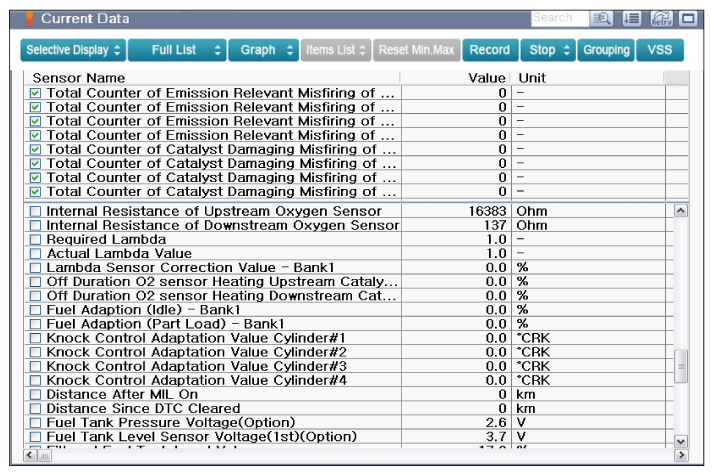Check Internal Resistance of Downstream Oxygen Sensor
Image resolution: width=714 pixels, height=475 pixels.
[35, 225]
